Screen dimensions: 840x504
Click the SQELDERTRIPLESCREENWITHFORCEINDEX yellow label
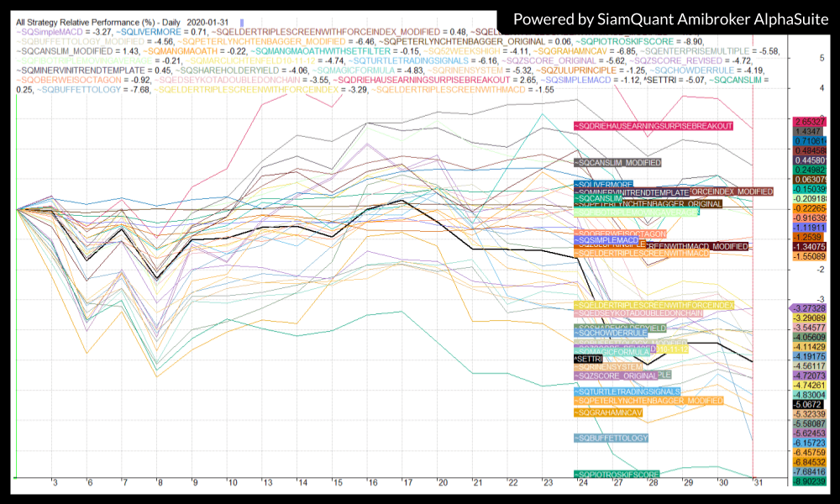click(x=654, y=304)
